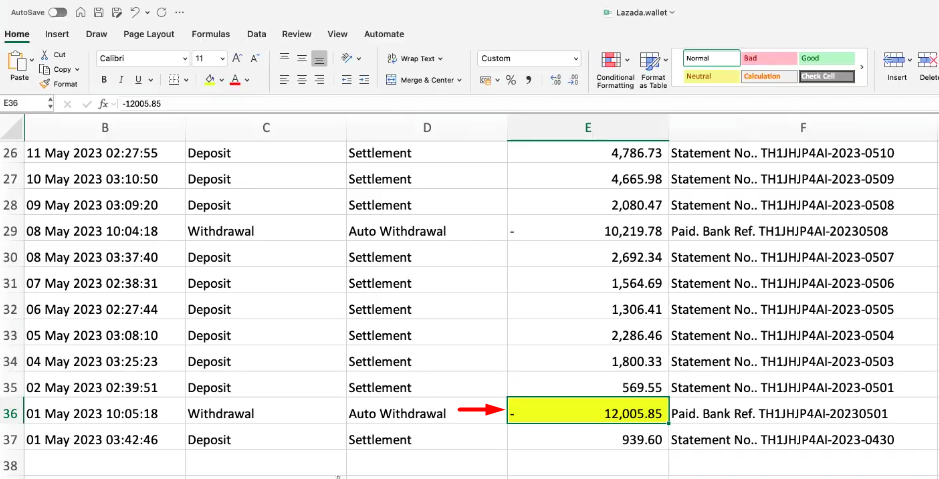The height and width of the screenshot is (479, 939).
Task: Apply the Good cell style swatch
Action: [x=825, y=59]
